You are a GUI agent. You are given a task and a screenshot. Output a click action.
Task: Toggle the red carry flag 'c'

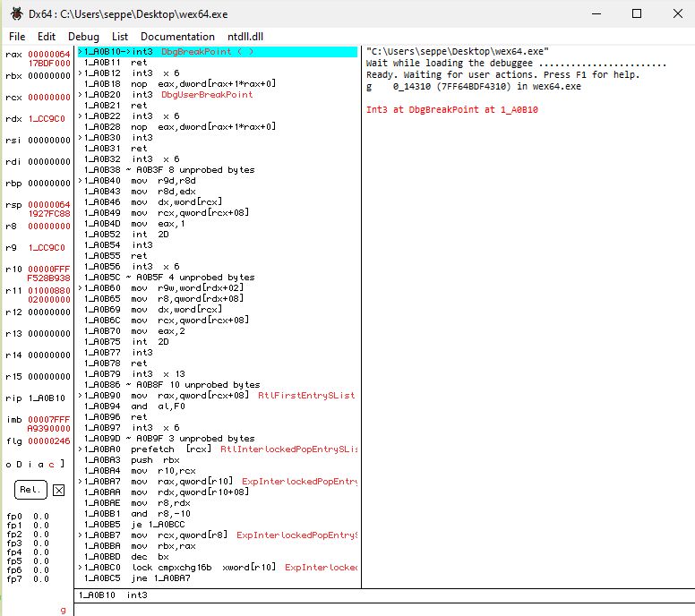point(51,465)
